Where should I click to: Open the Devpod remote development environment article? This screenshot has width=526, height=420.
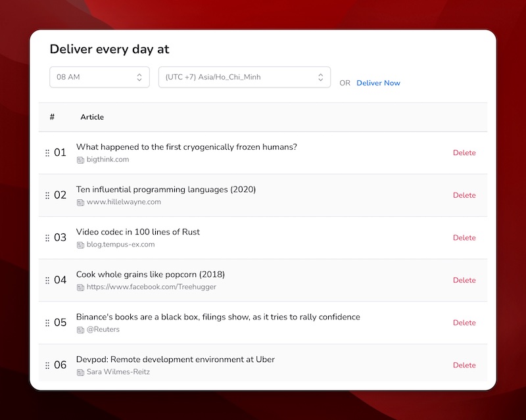(x=175, y=360)
